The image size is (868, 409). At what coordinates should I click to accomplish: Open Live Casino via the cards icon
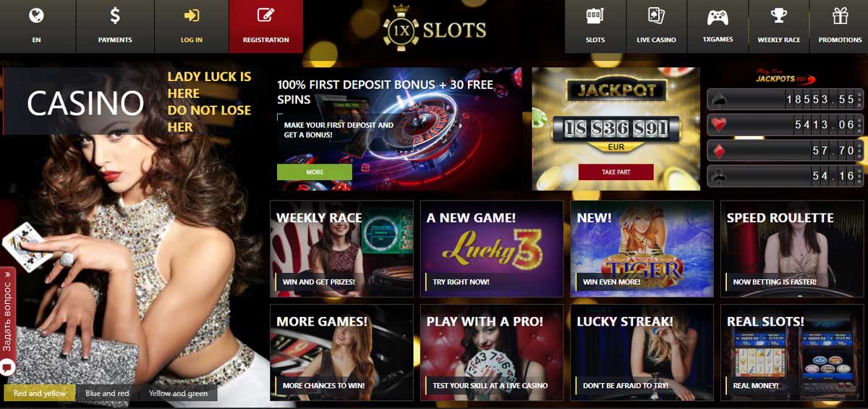(656, 16)
